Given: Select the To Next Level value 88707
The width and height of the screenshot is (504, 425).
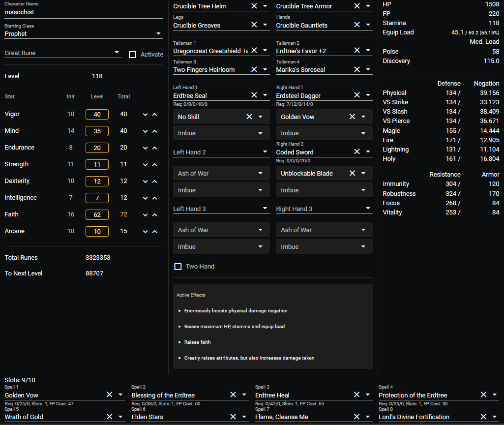Looking at the screenshot, I should (x=94, y=273).
